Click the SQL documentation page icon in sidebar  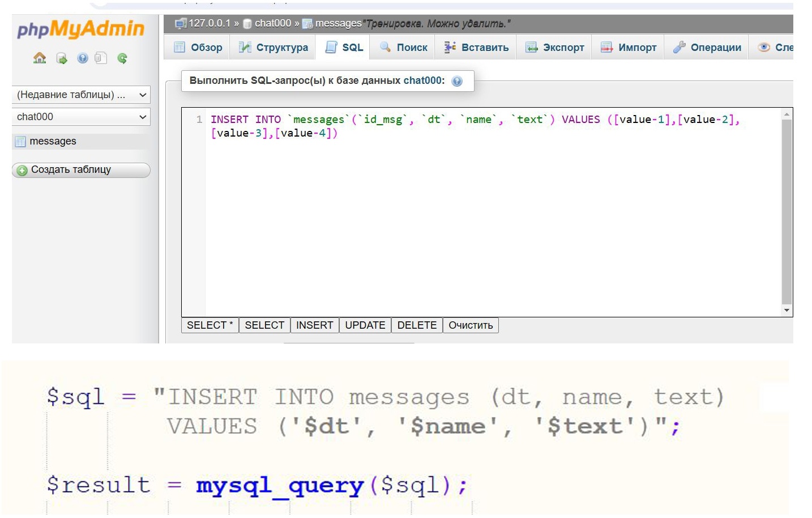pyautogui.click(x=101, y=58)
